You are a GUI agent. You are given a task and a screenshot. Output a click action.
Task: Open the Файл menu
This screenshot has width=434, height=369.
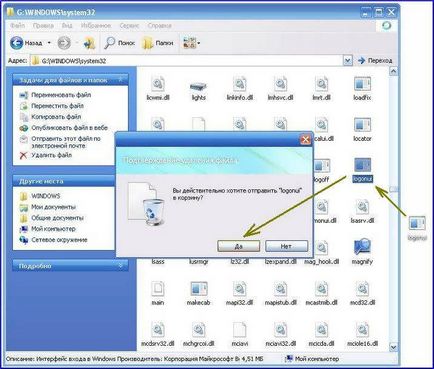17,25
